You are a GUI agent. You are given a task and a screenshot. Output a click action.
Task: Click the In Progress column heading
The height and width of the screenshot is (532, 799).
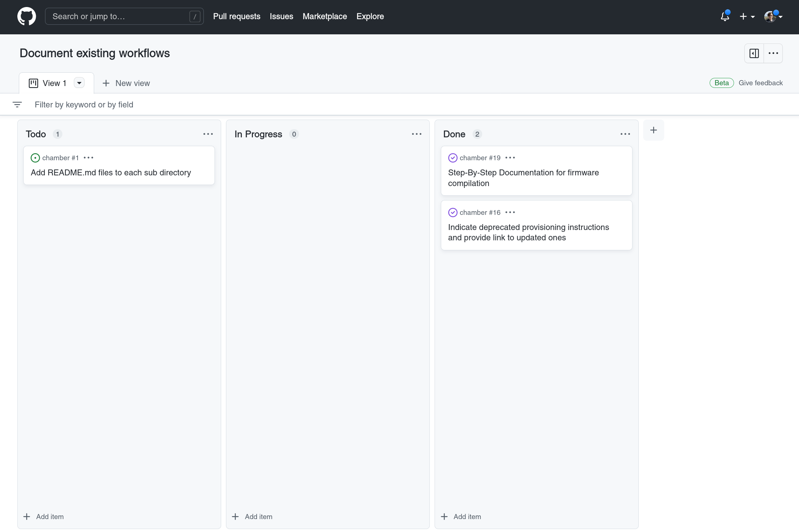pyautogui.click(x=258, y=134)
